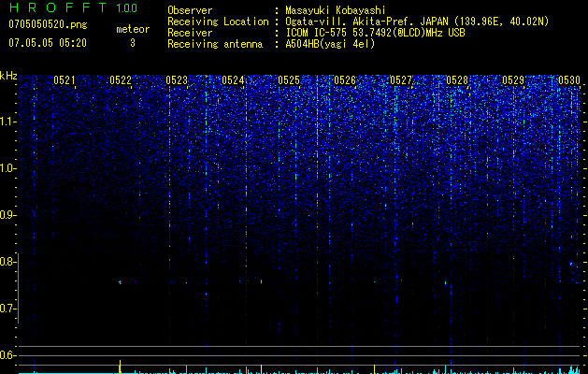Click the 1.1 kHz axis label
588x374 pixels.
click(x=7, y=122)
